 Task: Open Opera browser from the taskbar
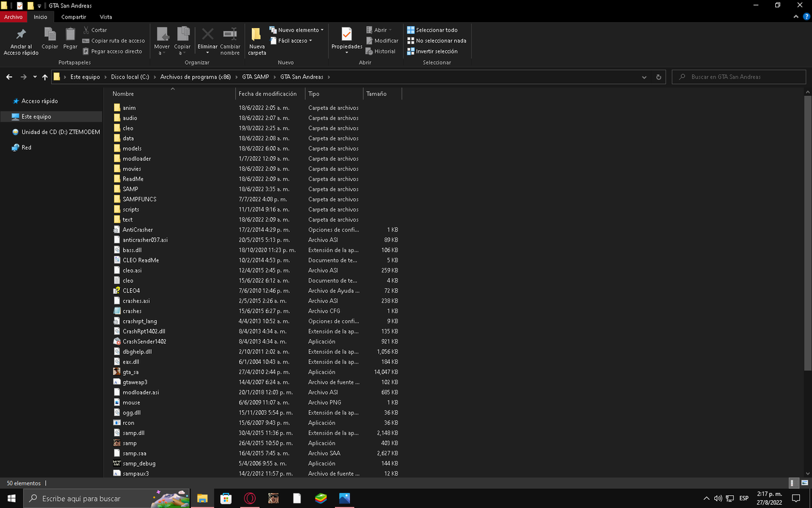pos(250,498)
